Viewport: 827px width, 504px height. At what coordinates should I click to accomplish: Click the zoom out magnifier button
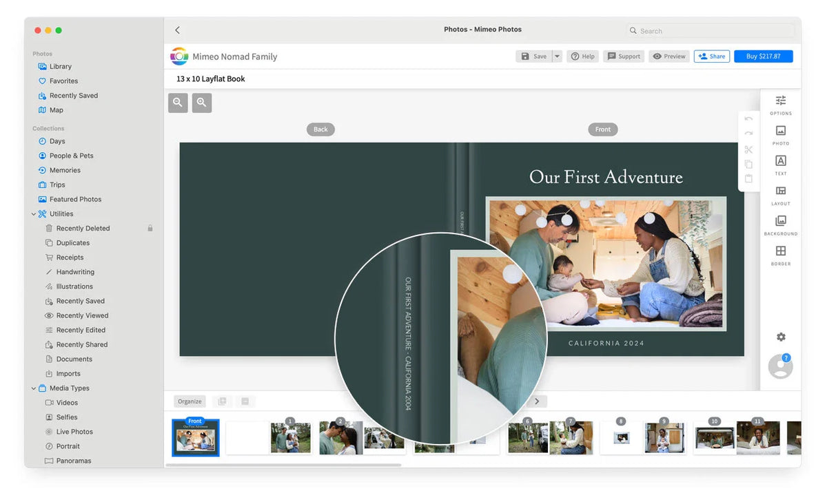[x=178, y=103]
